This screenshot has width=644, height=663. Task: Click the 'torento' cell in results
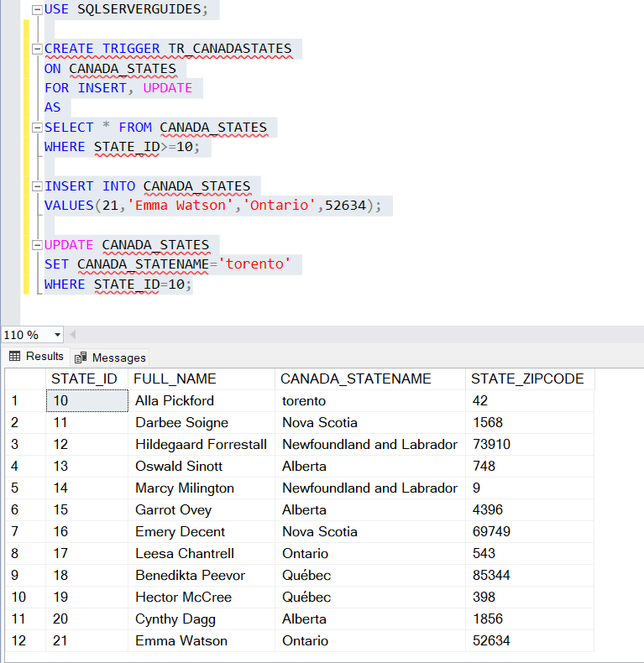[370, 400]
